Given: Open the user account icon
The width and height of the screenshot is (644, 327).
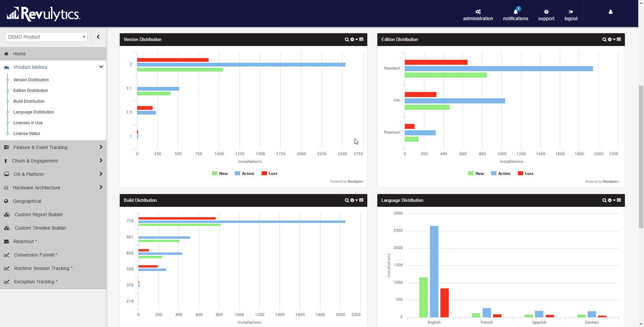Looking at the screenshot, I should pos(610,12).
